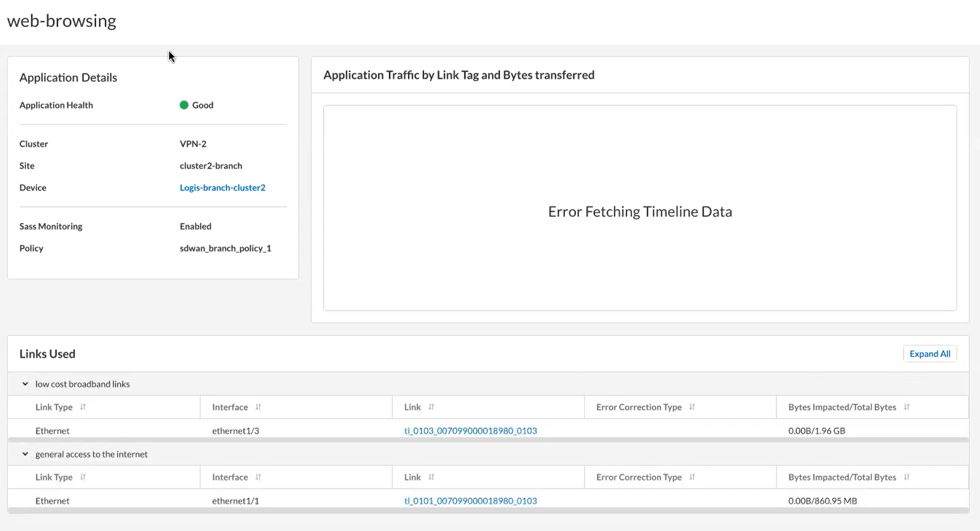Image resolution: width=980 pixels, height=531 pixels.
Task: Select the ethernet1/1 interface cell
Action: (x=236, y=501)
